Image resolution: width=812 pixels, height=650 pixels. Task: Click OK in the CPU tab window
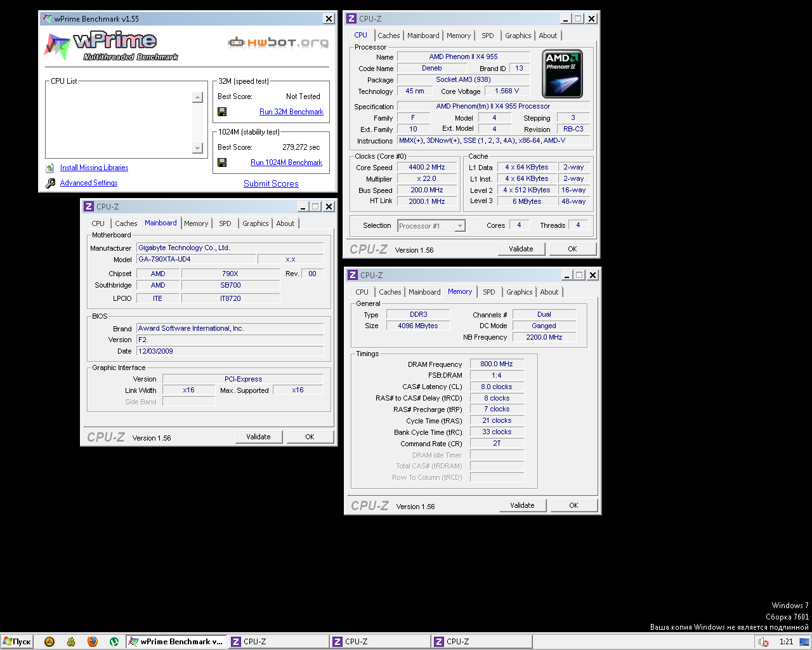point(572,249)
